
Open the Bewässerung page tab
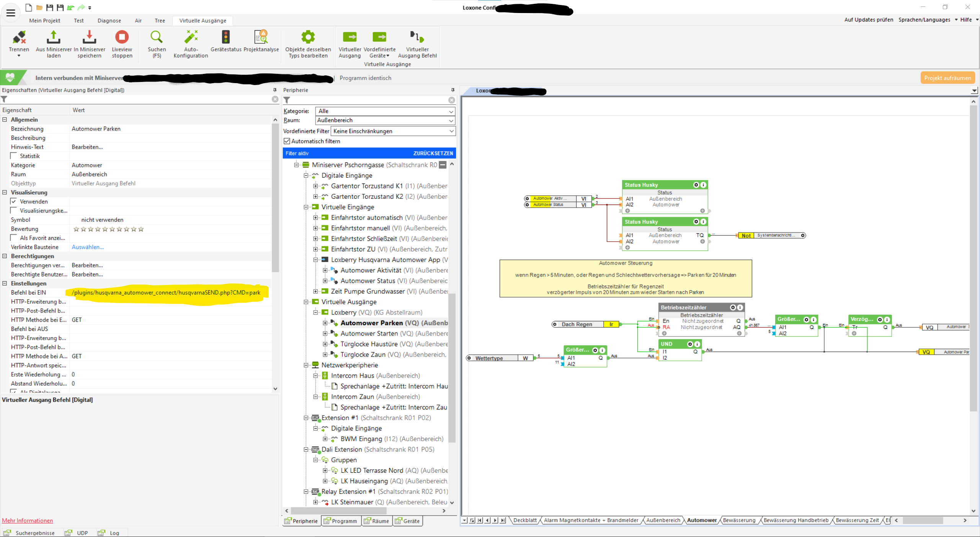point(739,520)
